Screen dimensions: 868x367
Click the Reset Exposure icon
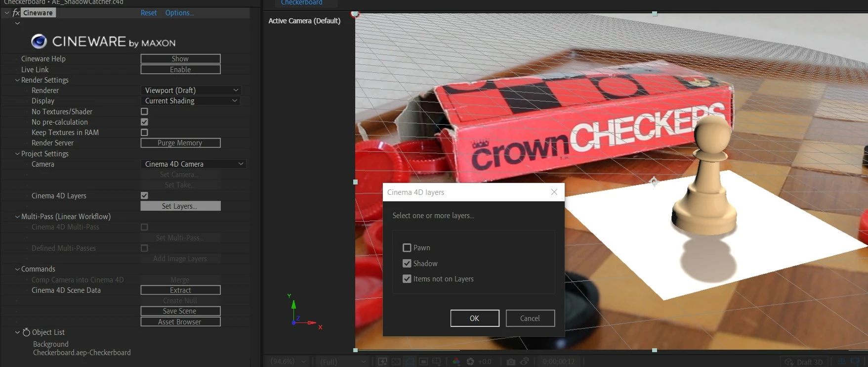[470, 362]
